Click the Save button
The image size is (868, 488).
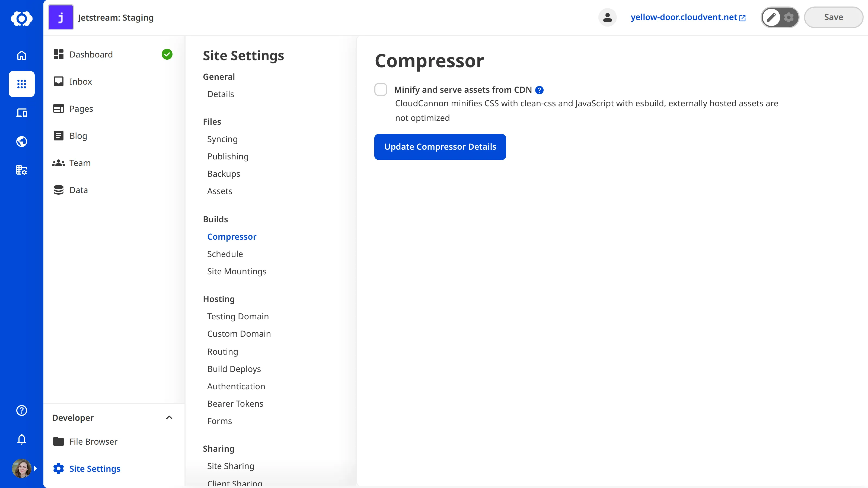coord(833,17)
